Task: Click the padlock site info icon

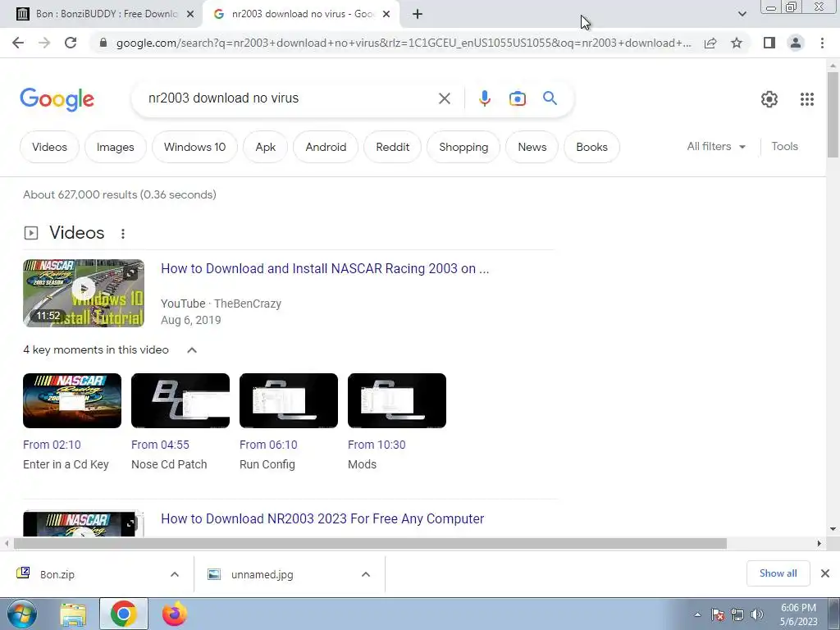Action: tap(103, 43)
